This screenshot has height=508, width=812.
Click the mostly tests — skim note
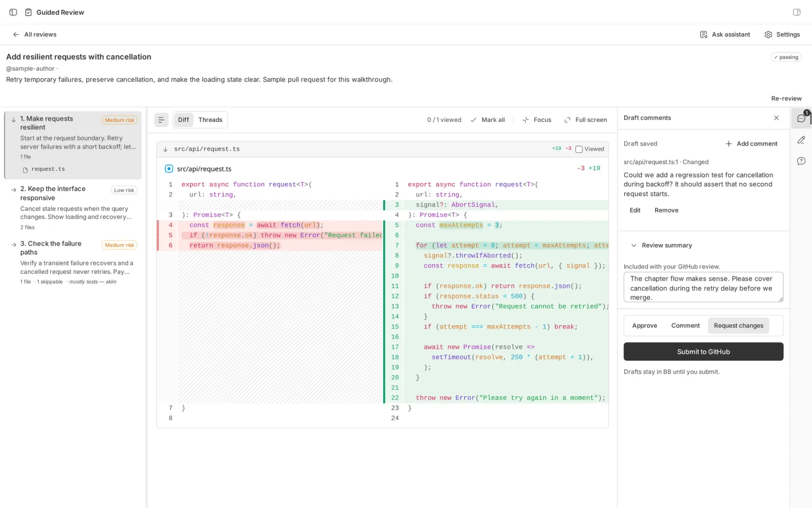(x=92, y=282)
